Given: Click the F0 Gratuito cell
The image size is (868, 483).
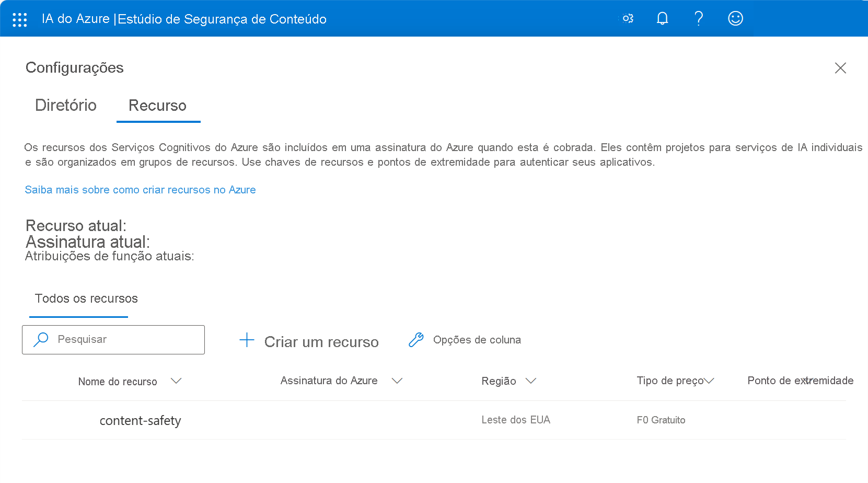Looking at the screenshot, I should pyautogui.click(x=661, y=420).
